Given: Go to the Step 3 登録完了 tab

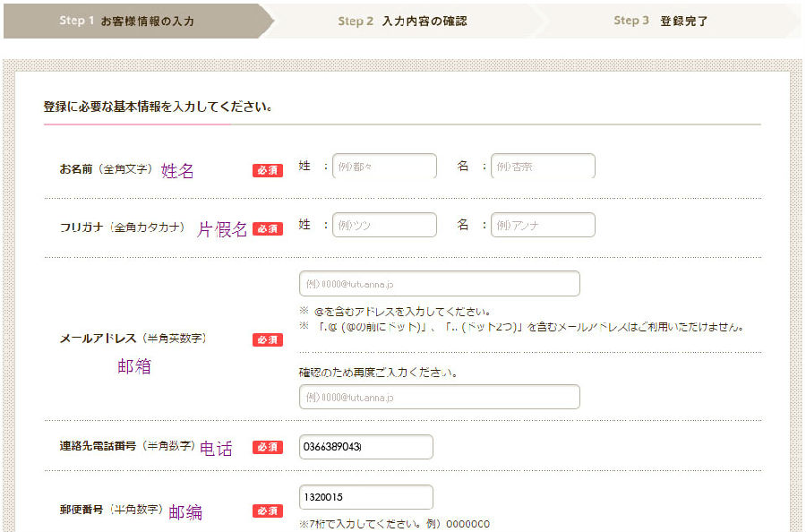Looking at the screenshot, I should (660, 21).
